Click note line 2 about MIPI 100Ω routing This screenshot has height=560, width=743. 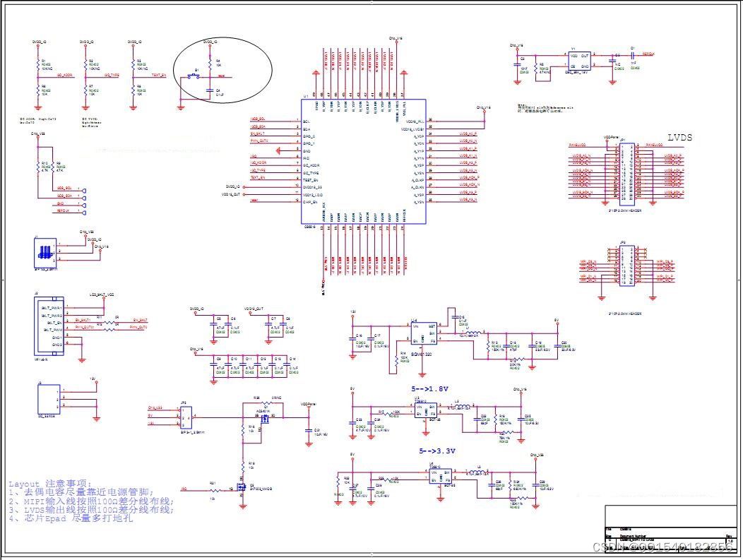click(x=91, y=501)
